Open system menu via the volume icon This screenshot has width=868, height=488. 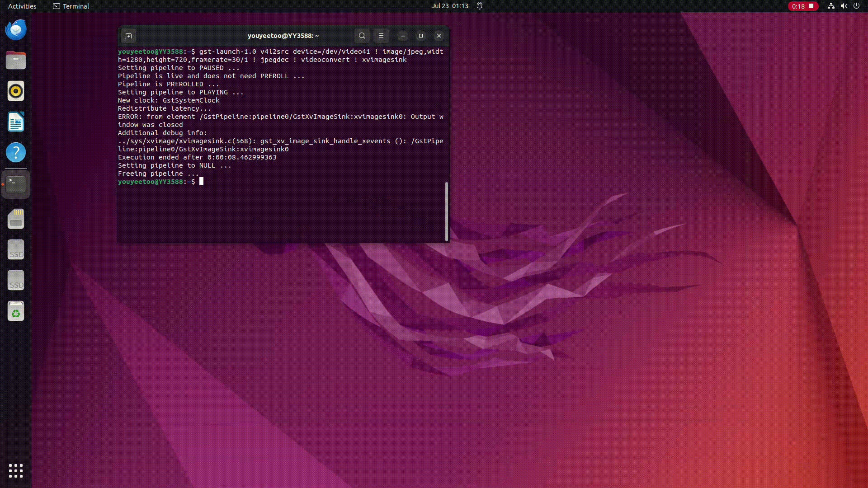844,6
